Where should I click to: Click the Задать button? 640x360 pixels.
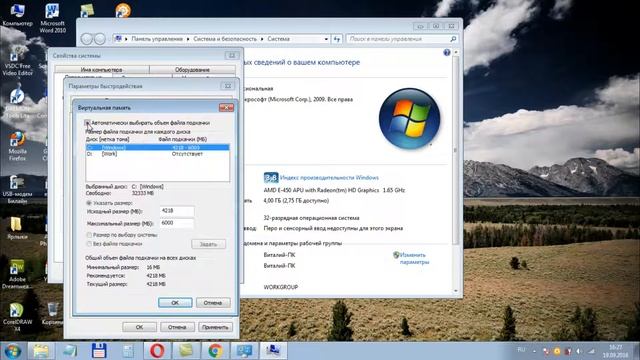point(208,244)
